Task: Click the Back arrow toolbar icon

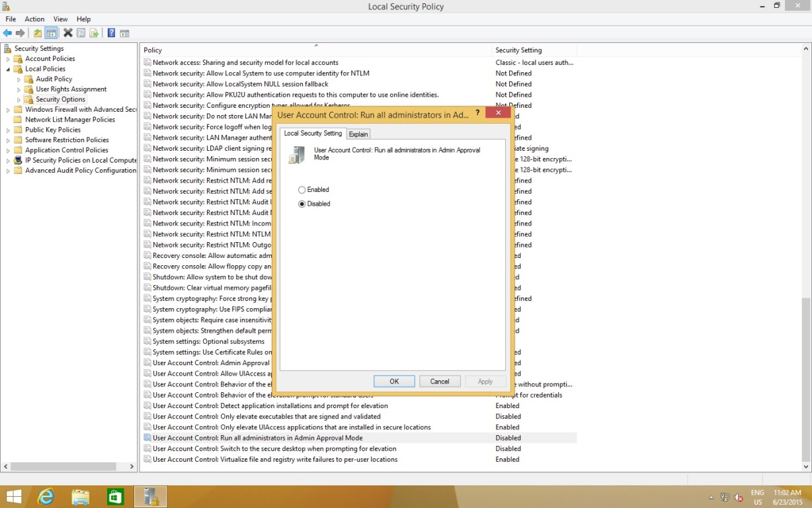Action: [x=8, y=33]
